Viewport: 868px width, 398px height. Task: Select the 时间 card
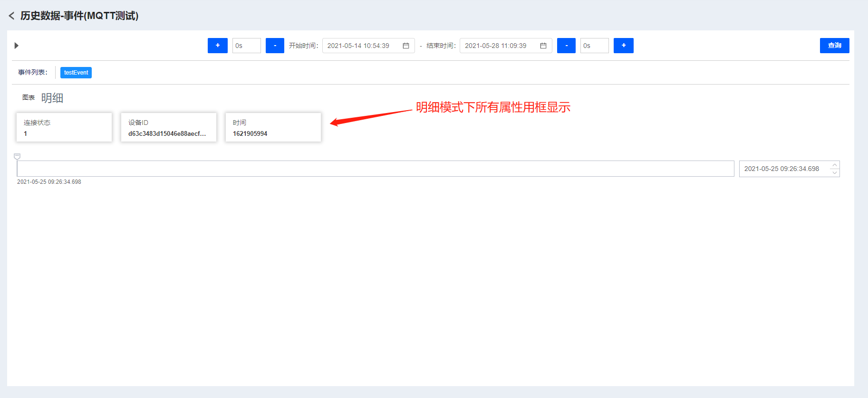tap(273, 127)
